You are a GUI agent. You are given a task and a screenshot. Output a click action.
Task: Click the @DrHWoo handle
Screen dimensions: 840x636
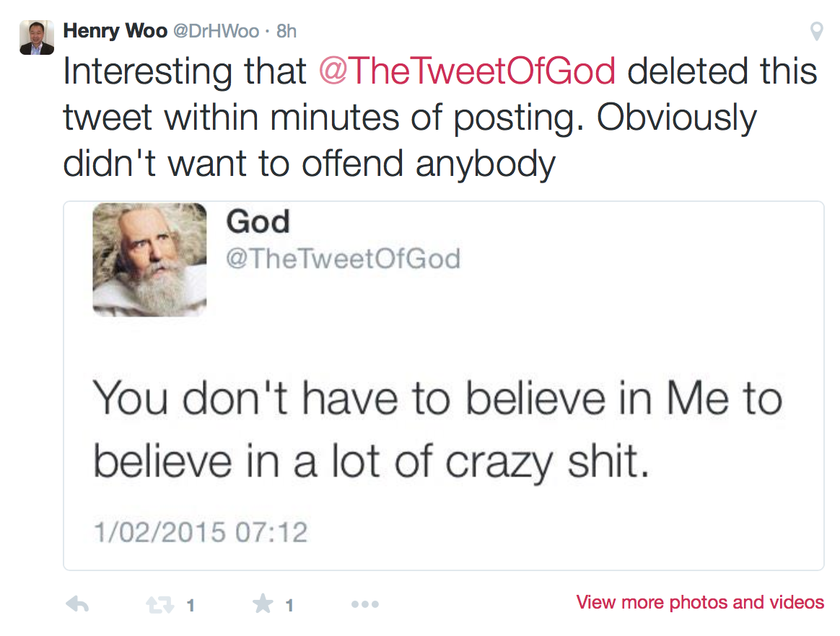[x=216, y=32]
